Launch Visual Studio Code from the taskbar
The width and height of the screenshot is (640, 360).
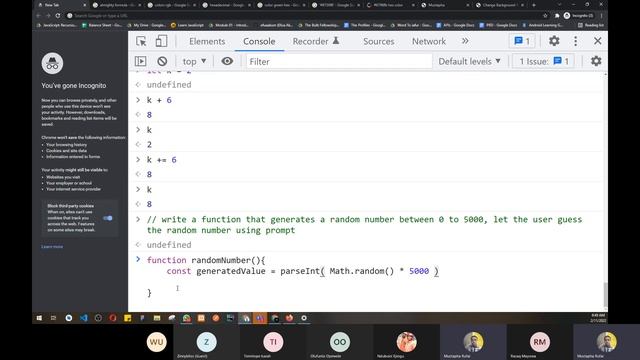(84, 318)
